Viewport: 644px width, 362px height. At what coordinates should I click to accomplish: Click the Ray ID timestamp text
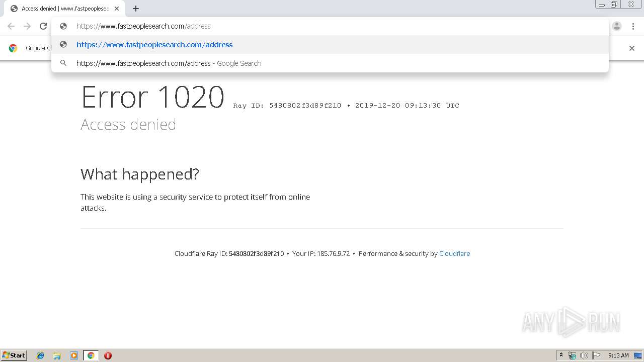point(346,106)
